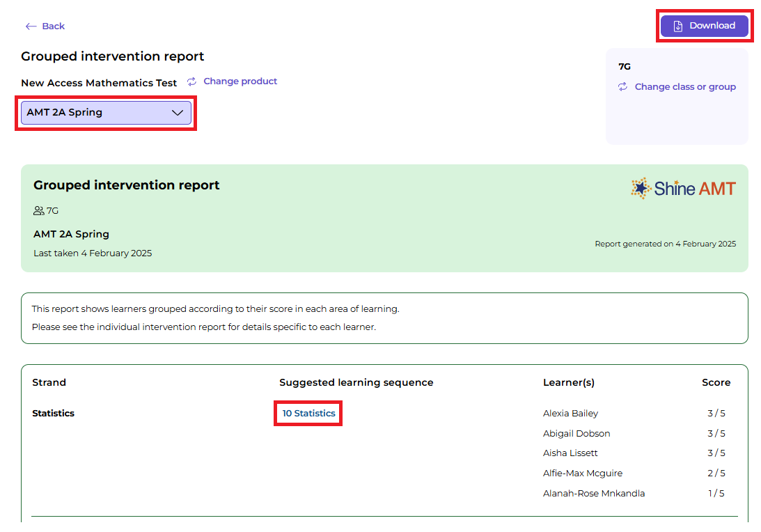The width and height of the screenshot is (761, 532).
Task: Click the swap icon beside Change class or group
Action: tap(623, 87)
